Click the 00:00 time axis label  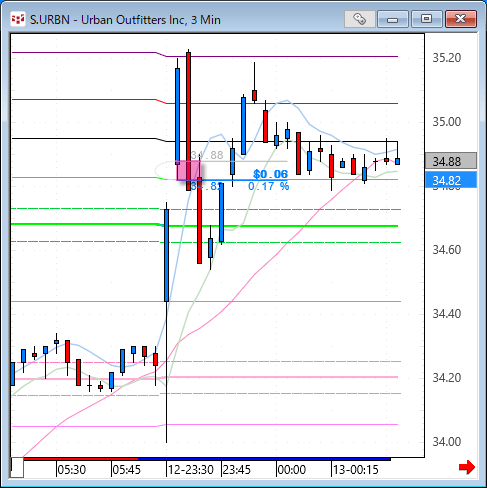click(292, 470)
